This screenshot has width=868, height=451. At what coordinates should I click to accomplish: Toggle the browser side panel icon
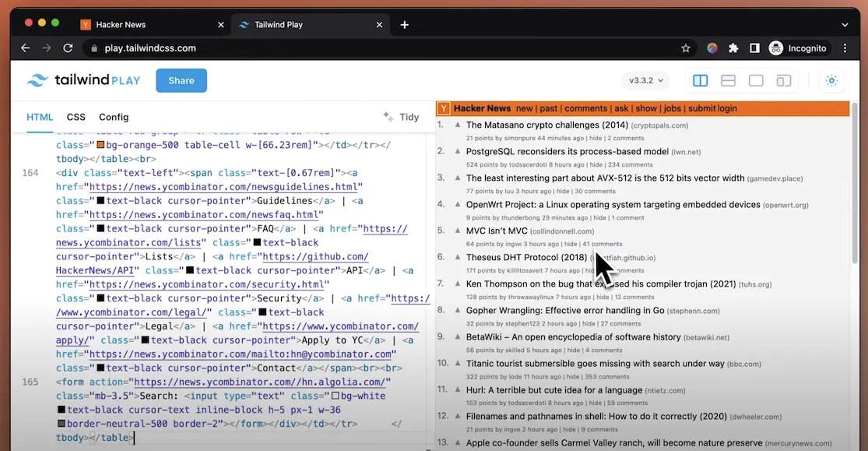click(754, 48)
